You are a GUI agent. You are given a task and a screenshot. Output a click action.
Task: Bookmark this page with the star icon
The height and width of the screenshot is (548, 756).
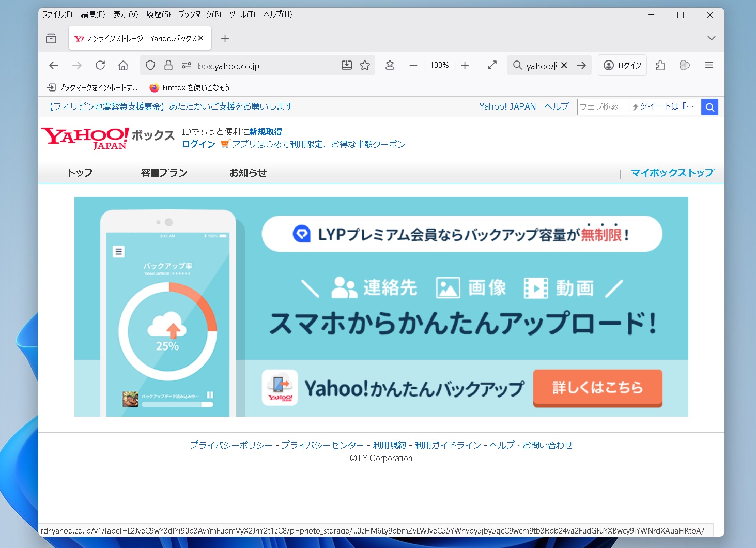[x=365, y=65]
